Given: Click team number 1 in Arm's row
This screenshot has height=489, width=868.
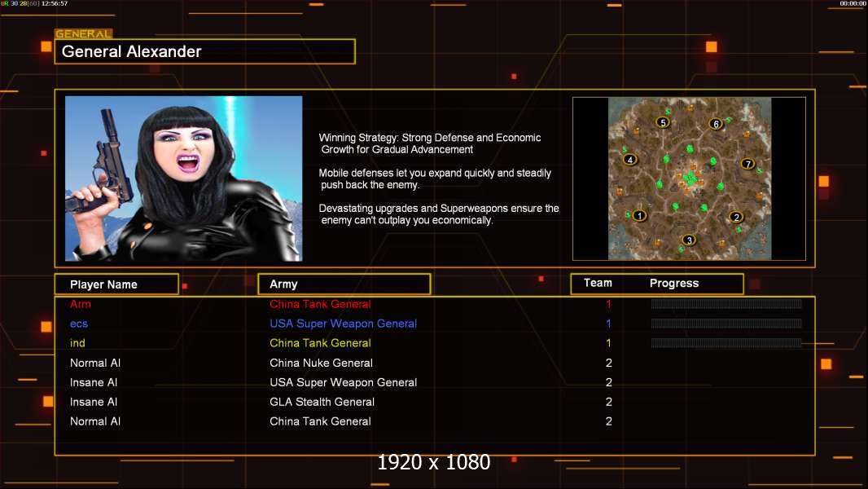Looking at the screenshot, I should point(608,304).
